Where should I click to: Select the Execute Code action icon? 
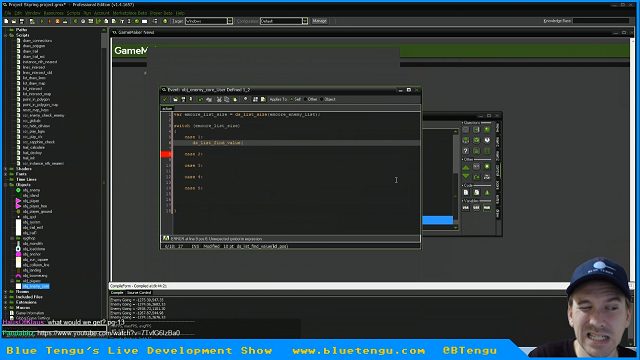[466, 192]
